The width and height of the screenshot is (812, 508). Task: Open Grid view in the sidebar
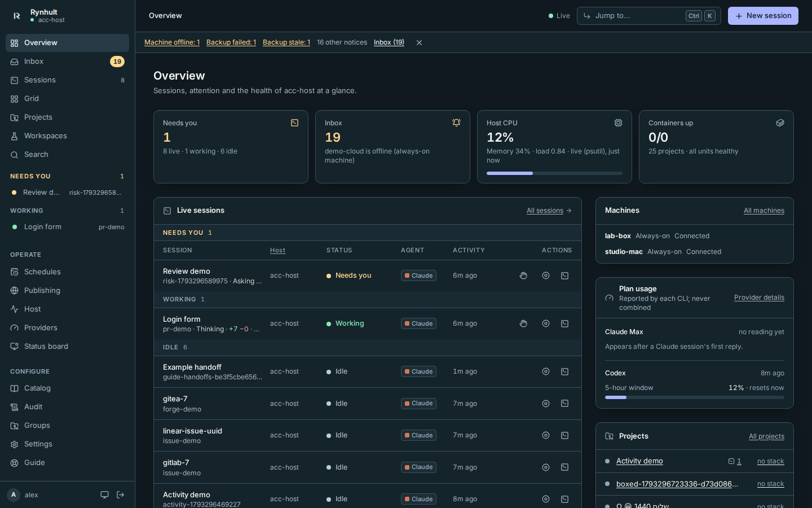point(67,99)
